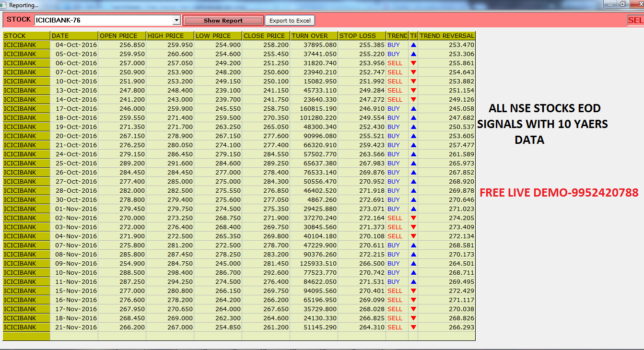This screenshot has width=644, height=350.
Task: Open the STOCK selection dropdown arrow
Action: click(176, 20)
